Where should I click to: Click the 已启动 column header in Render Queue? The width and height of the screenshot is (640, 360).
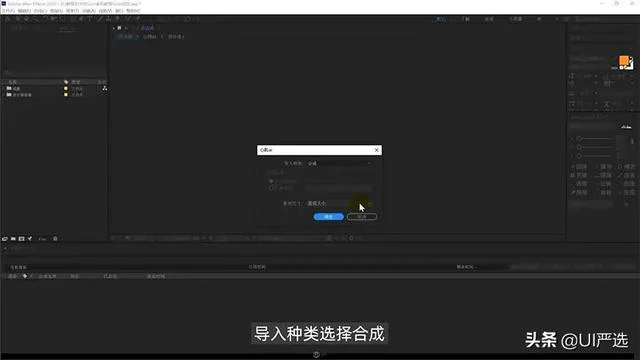pos(110,276)
